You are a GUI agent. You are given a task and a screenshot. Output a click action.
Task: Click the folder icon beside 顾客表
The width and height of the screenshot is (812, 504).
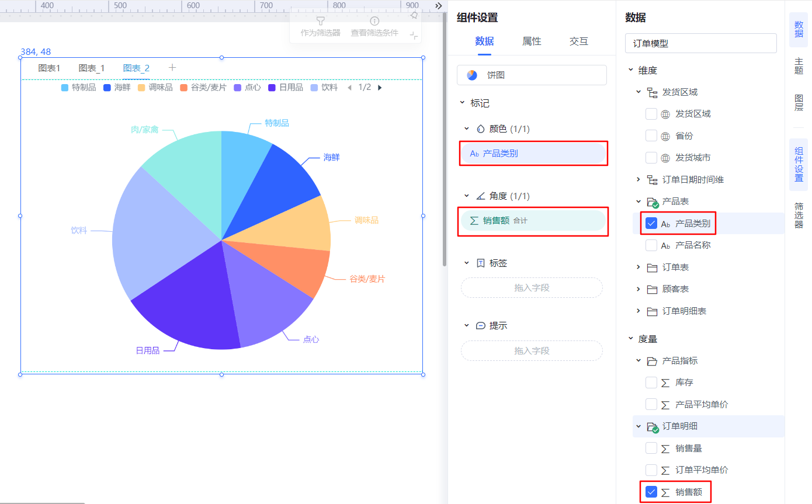point(653,289)
